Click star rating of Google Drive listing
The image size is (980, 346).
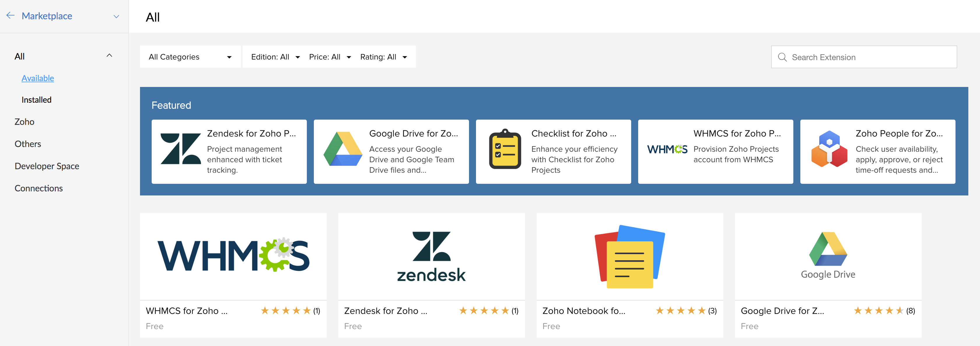click(x=879, y=311)
